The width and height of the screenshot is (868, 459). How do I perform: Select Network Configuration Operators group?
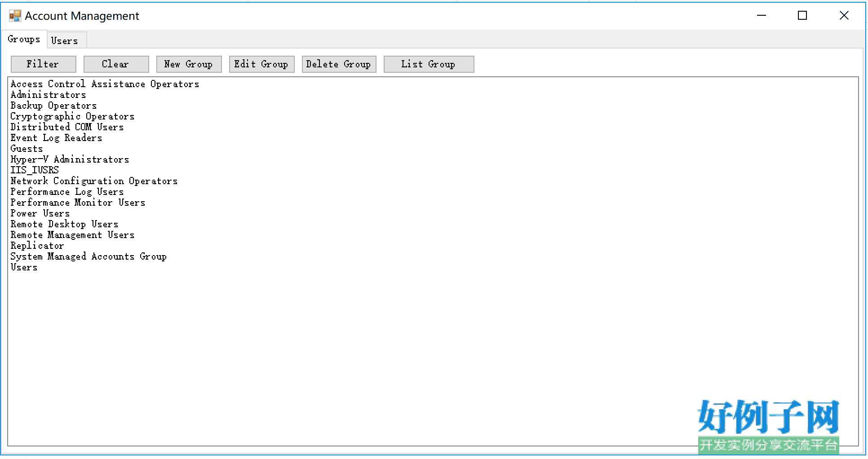(94, 181)
